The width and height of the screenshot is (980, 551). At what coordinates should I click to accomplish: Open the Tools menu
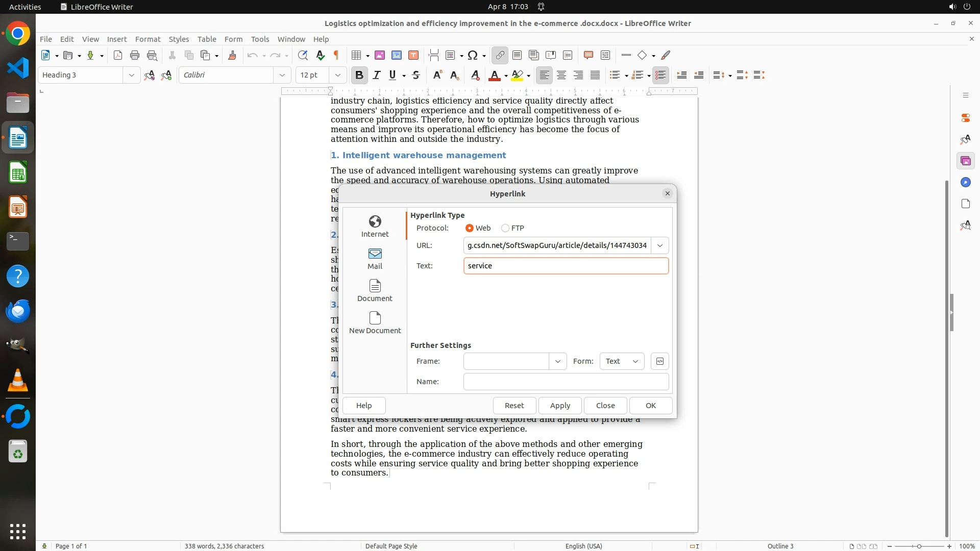click(x=260, y=39)
